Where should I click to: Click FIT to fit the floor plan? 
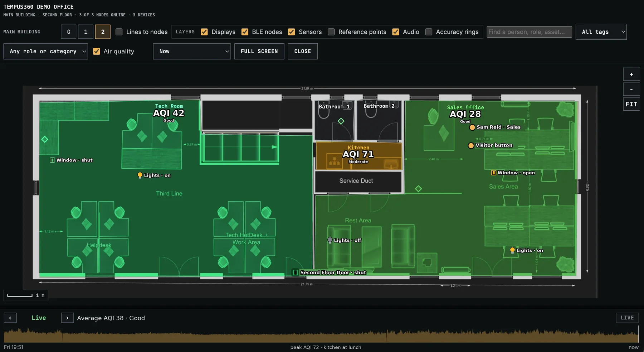631,104
